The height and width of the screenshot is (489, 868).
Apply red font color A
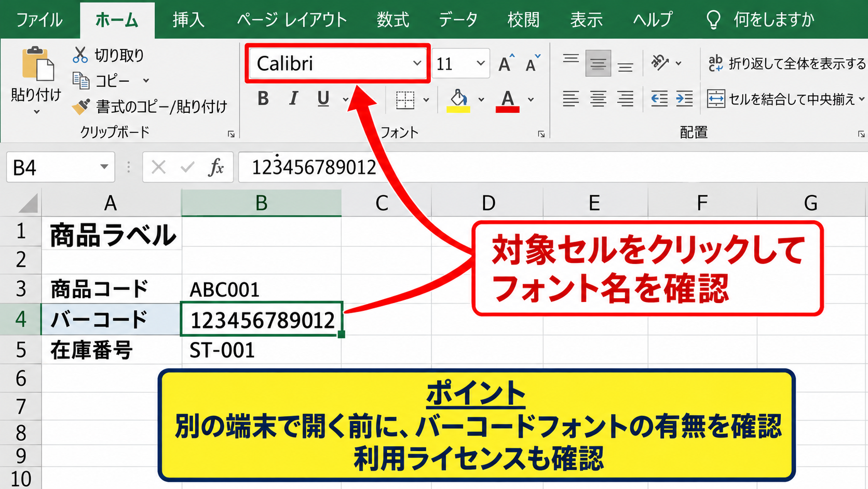click(x=508, y=100)
